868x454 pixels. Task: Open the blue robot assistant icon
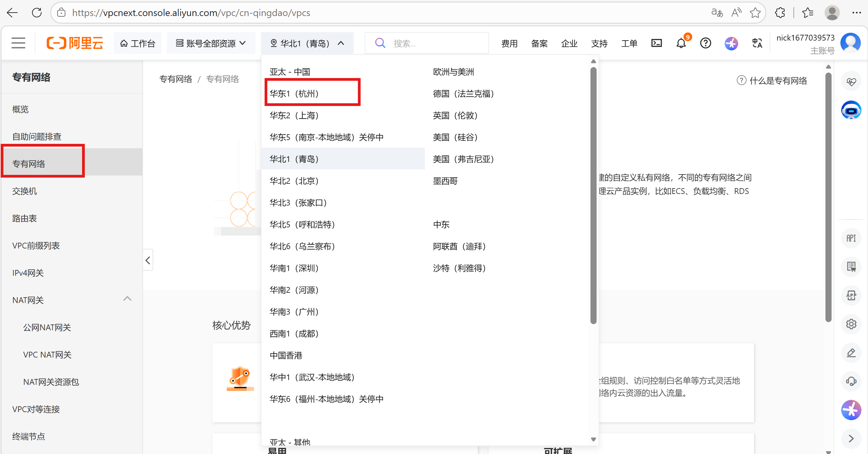tap(851, 110)
